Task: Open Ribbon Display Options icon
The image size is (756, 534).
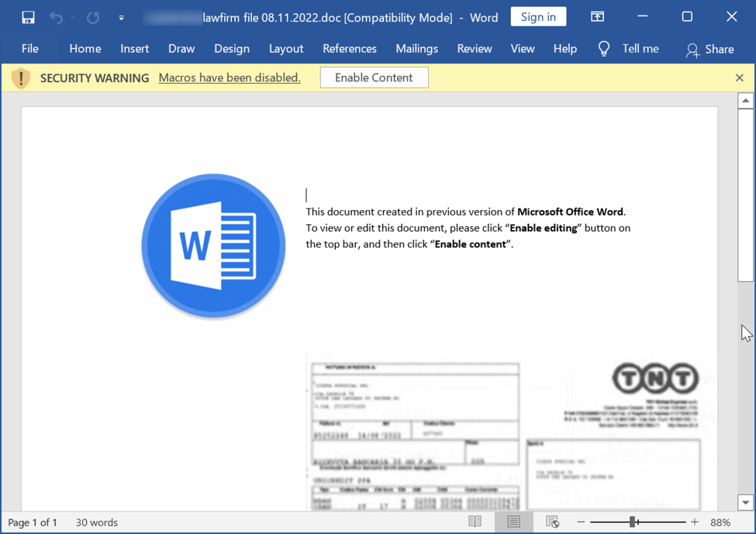Action: click(597, 17)
